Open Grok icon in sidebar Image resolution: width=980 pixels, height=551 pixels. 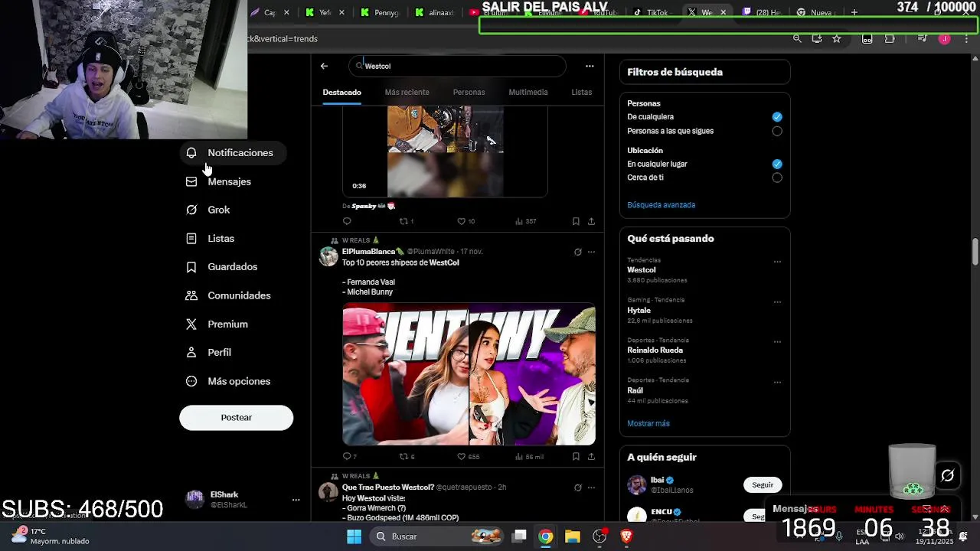[191, 210]
